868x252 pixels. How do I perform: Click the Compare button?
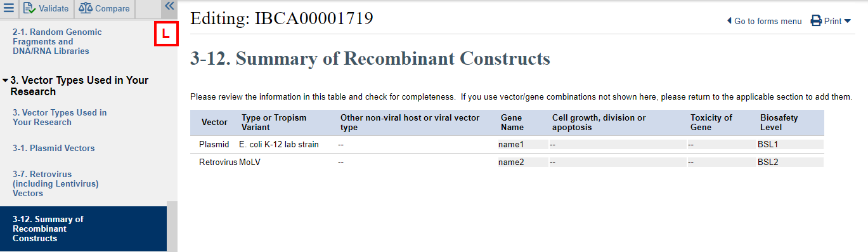pos(105,8)
